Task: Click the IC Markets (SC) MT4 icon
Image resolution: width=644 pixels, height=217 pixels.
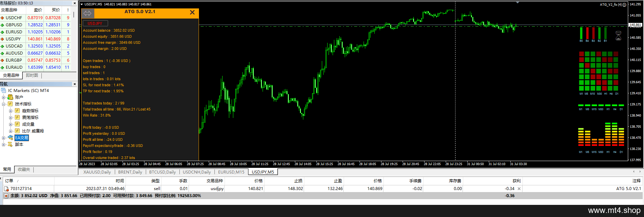Action: tap(4, 91)
